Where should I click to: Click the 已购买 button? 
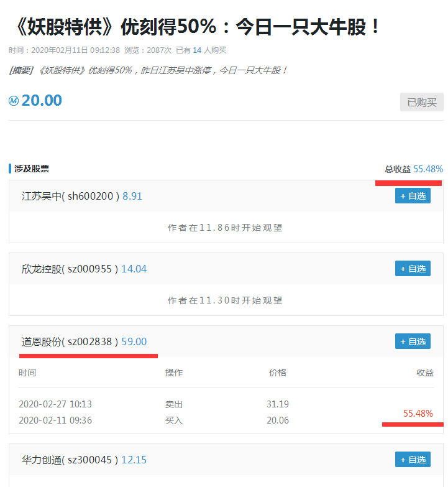[422, 102]
